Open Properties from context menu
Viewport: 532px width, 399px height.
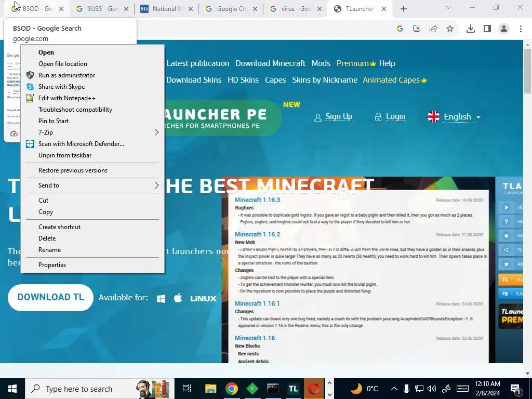click(52, 265)
